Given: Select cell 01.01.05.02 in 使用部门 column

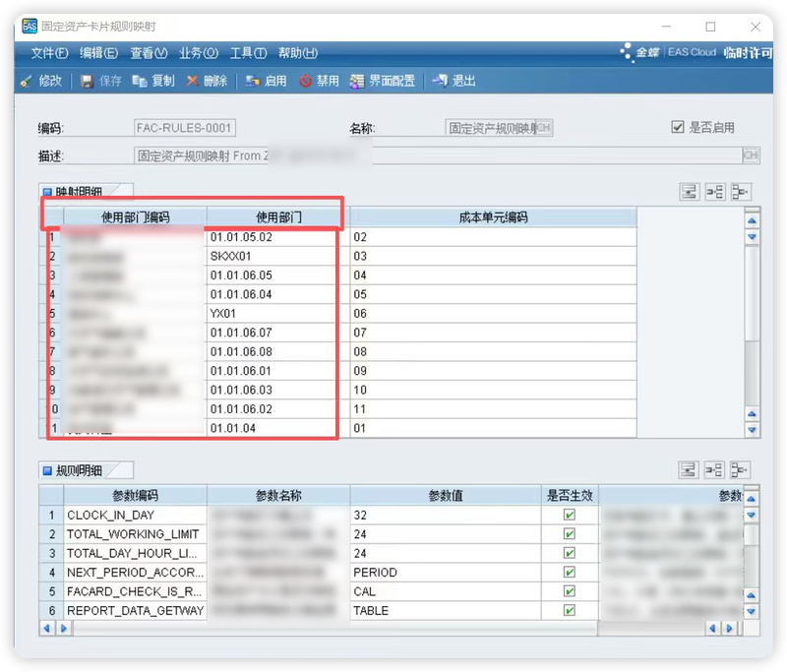Looking at the screenshot, I should 278,237.
